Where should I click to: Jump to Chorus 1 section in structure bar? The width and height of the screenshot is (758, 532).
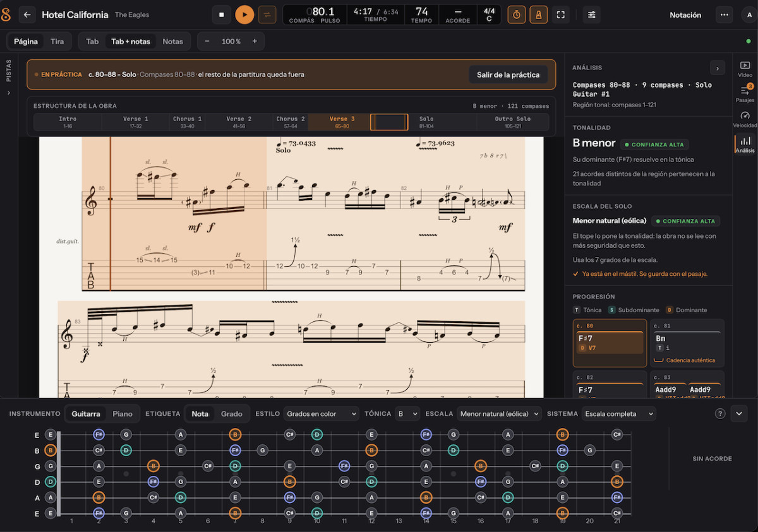(188, 122)
